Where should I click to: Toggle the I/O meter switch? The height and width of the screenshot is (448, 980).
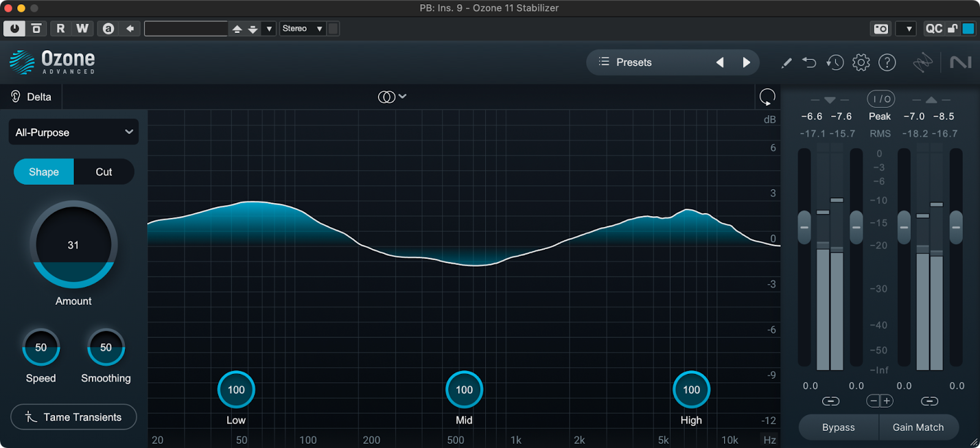pos(881,99)
